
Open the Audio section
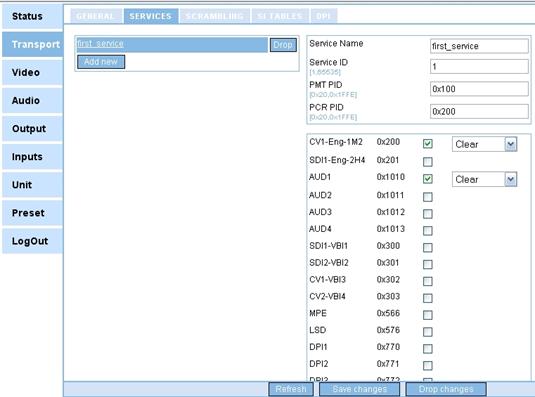(x=32, y=101)
